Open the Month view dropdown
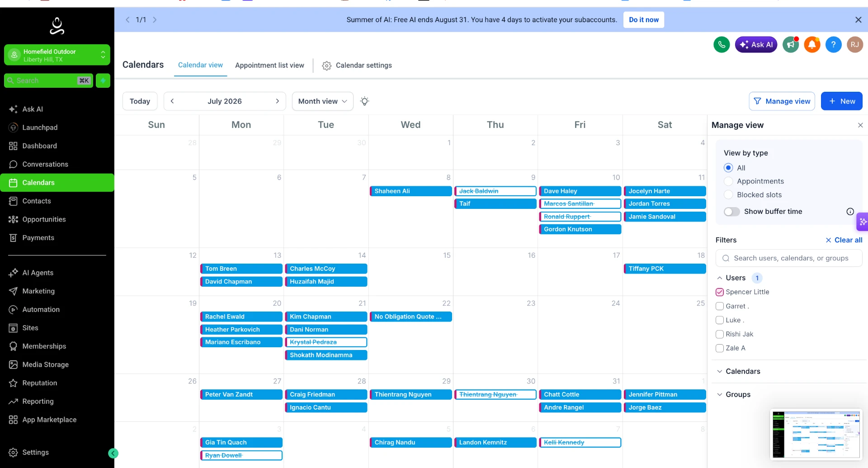The height and width of the screenshot is (468, 868). [322, 101]
